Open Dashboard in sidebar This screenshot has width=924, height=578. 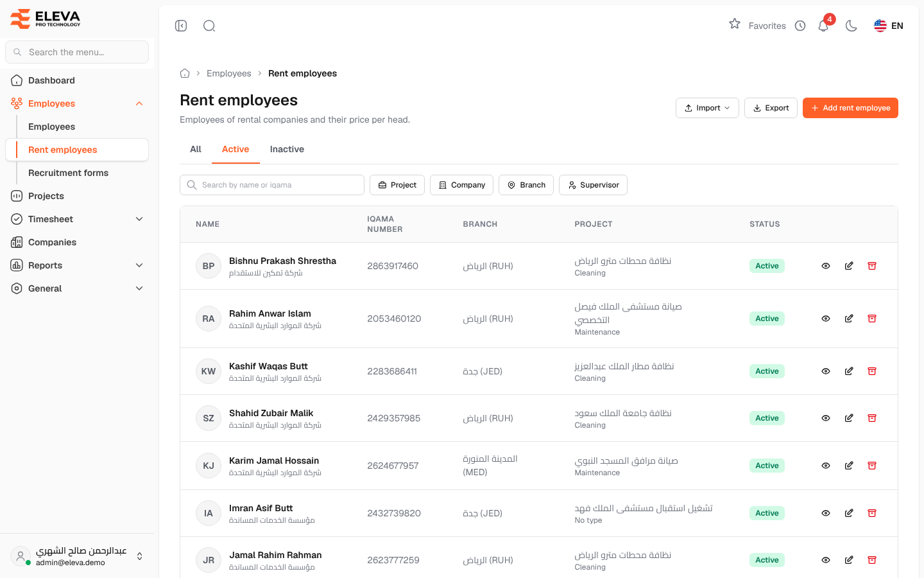[x=77, y=80]
